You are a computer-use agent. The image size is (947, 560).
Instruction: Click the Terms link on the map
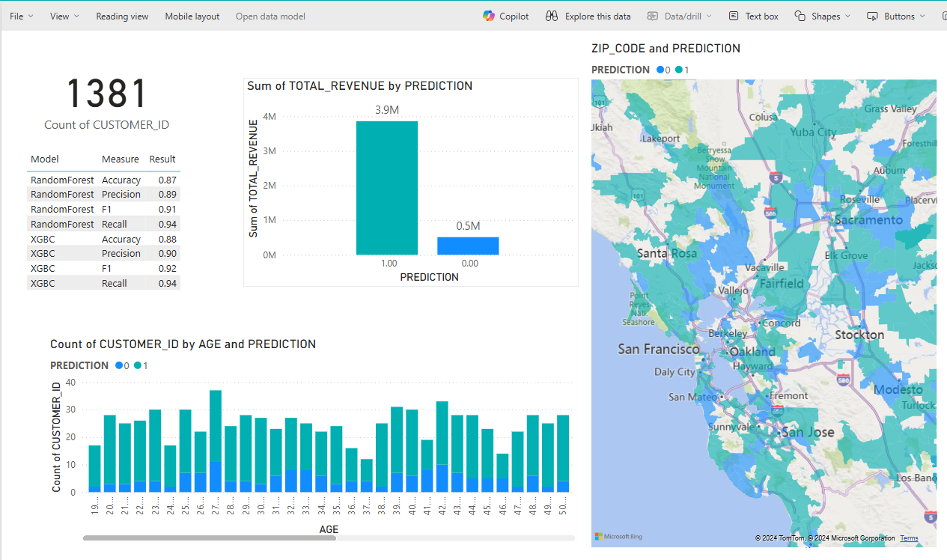point(909,538)
